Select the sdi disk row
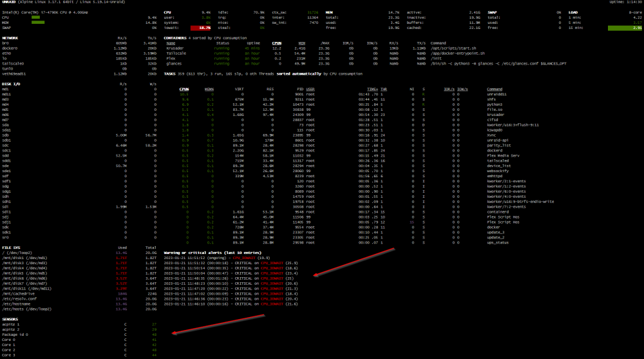The image size is (644, 359). (x=79, y=207)
